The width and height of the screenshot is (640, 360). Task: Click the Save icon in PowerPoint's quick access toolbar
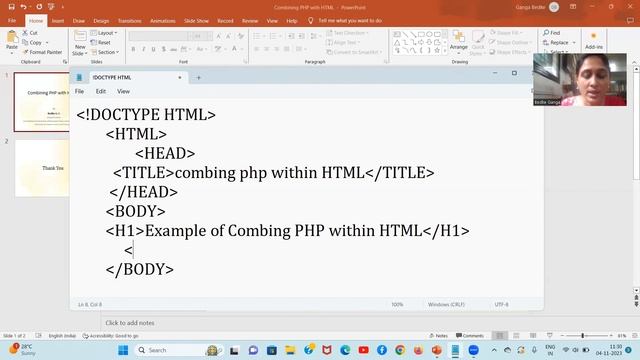tap(11, 7)
